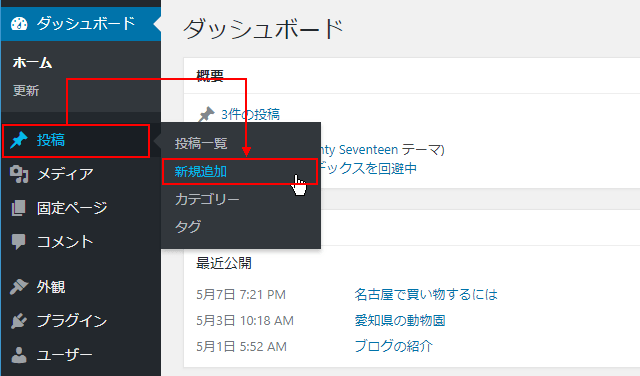Open the 更新 updates page
Viewport: 640px width, 376px height.
click(26, 90)
